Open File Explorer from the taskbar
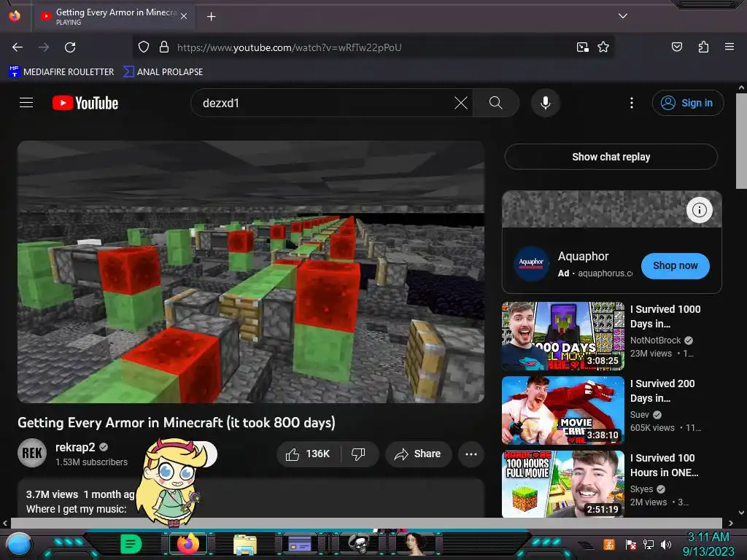Viewport: 747px width, 560px height. click(245, 544)
